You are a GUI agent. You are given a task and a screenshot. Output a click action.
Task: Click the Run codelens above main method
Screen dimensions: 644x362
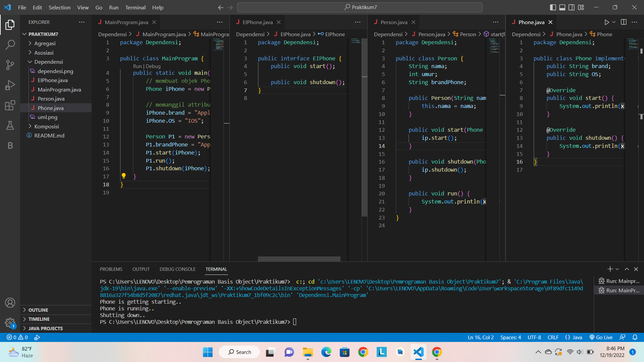point(137,66)
